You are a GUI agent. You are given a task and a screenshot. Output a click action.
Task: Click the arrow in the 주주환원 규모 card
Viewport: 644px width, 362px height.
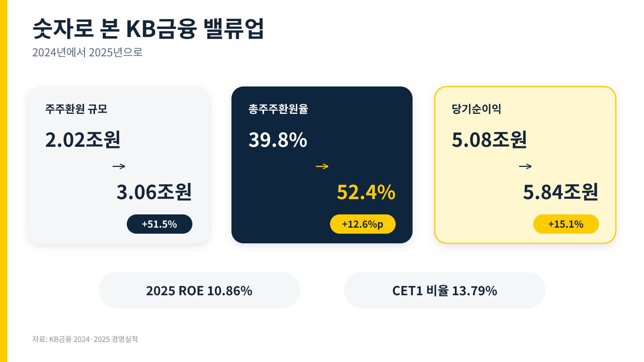click(119, 166)
